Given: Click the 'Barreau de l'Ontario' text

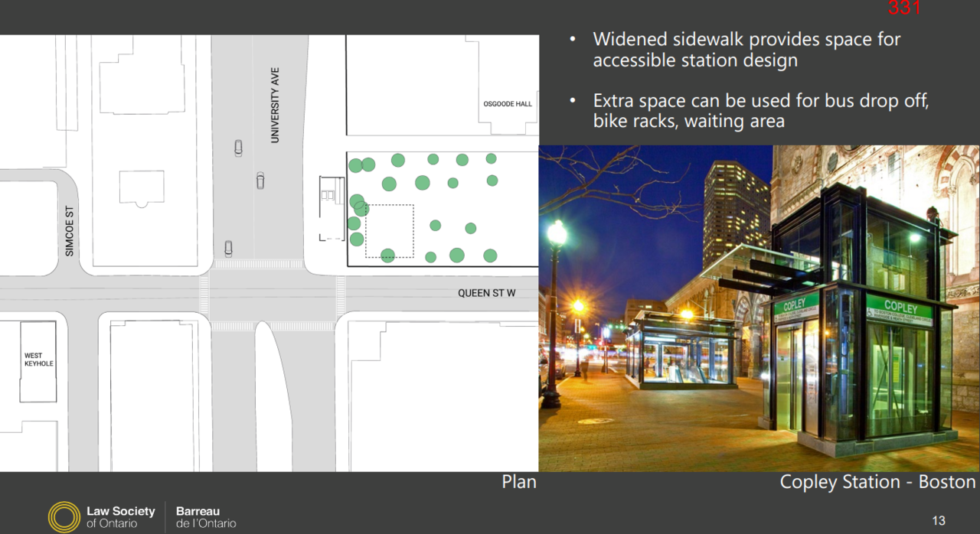Looking at the screenshot, I should pos(206,517).
